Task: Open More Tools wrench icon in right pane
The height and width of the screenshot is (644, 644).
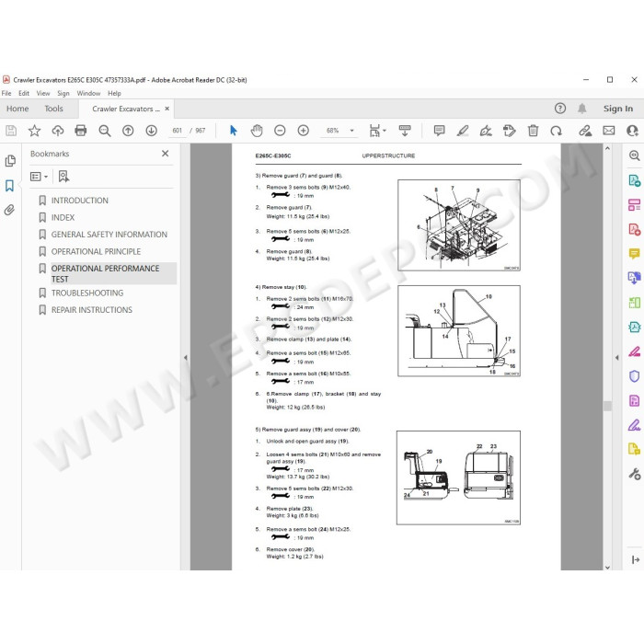Action: (x=634, y=474)
